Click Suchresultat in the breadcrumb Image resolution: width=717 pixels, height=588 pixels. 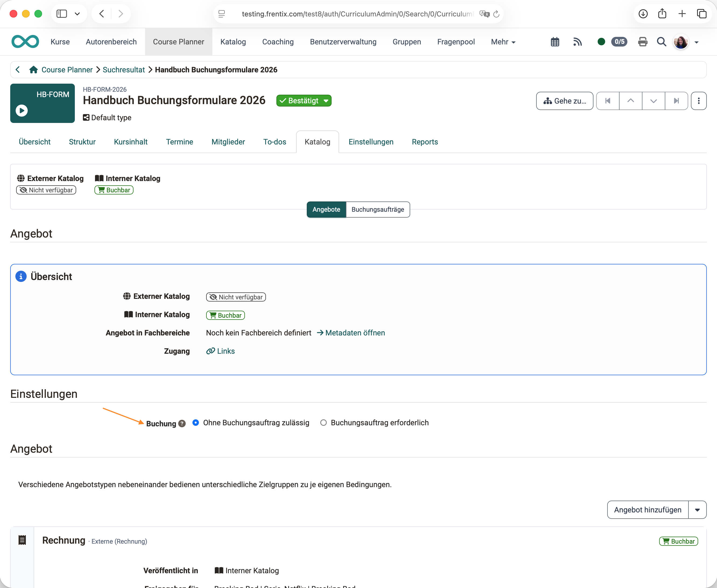point(124,70)
